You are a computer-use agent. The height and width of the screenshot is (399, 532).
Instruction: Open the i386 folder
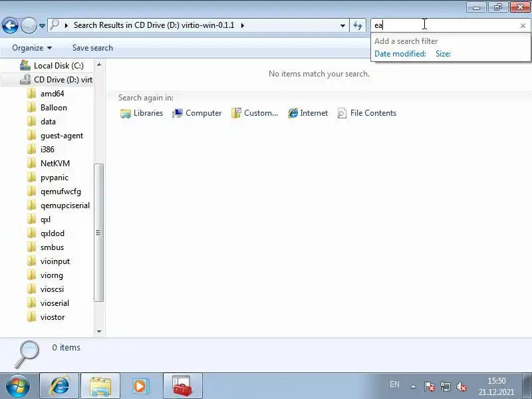[47, 149]
